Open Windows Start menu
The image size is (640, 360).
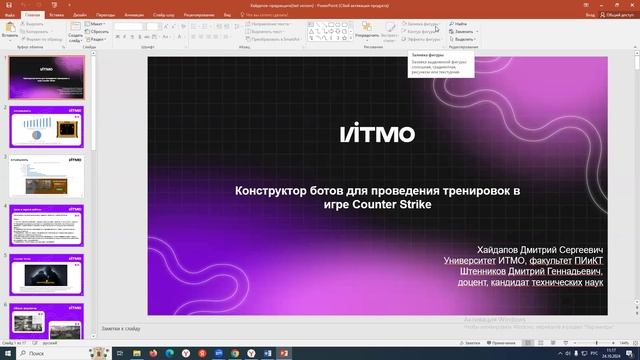point(8,353)
